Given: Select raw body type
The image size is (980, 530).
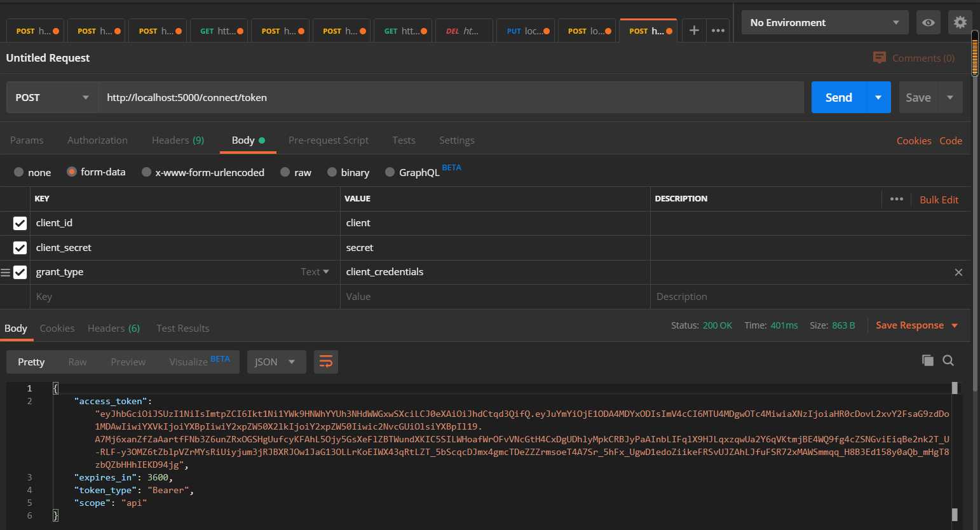Looking at the screenshot, I should (285, 172).
